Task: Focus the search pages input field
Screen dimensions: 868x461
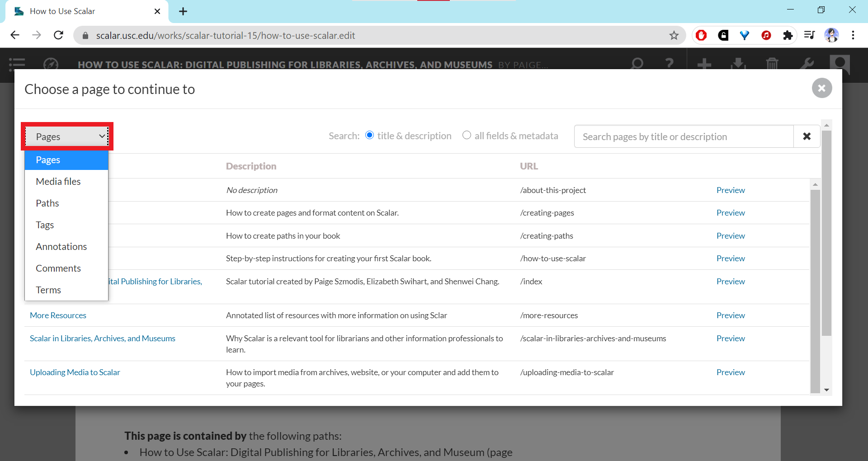Action: coord(683,136)
